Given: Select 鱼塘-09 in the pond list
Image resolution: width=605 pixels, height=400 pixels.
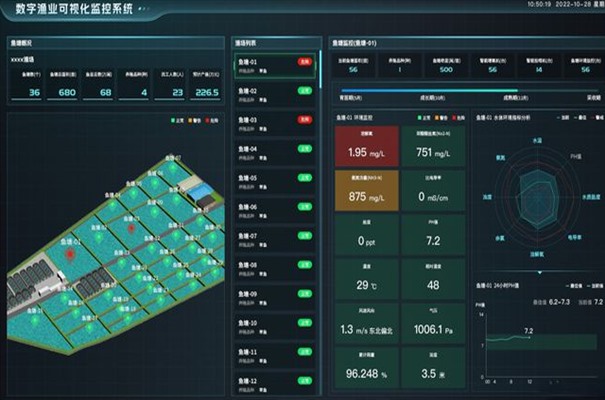Looking at the screenshot, I should (x=275, y=298).
